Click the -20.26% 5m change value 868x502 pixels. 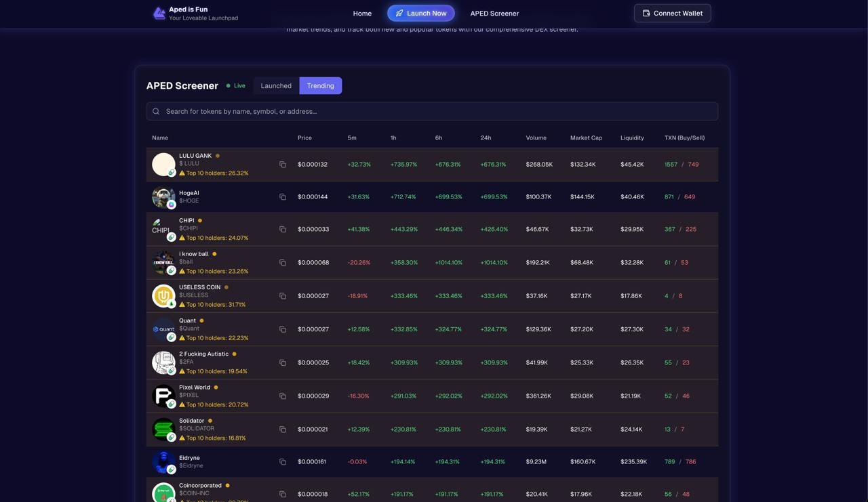click(359, 263)
